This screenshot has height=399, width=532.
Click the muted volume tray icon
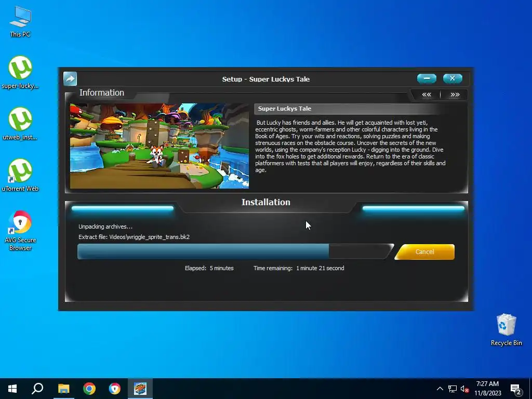tap(464, 389)
